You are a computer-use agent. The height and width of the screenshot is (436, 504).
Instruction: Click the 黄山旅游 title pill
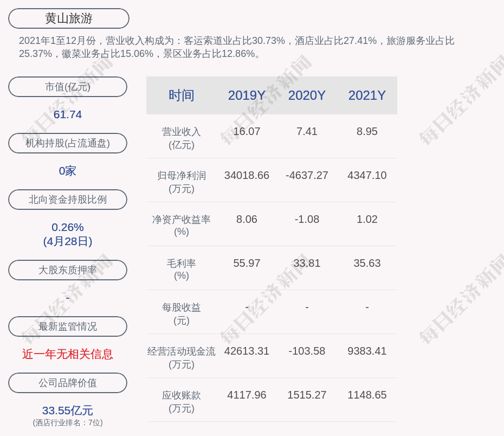pyautogui.click(x=69, y=18)
